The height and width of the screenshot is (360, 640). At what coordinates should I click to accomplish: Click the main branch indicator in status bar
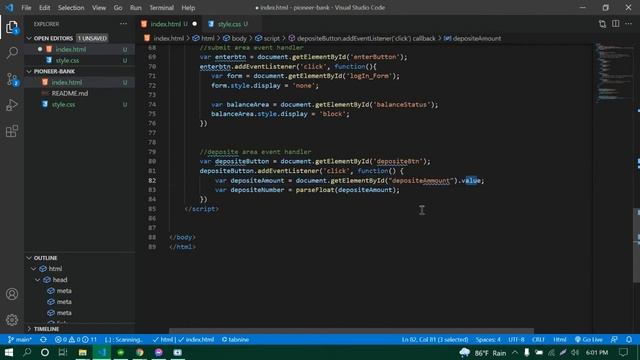pos(20,340)
